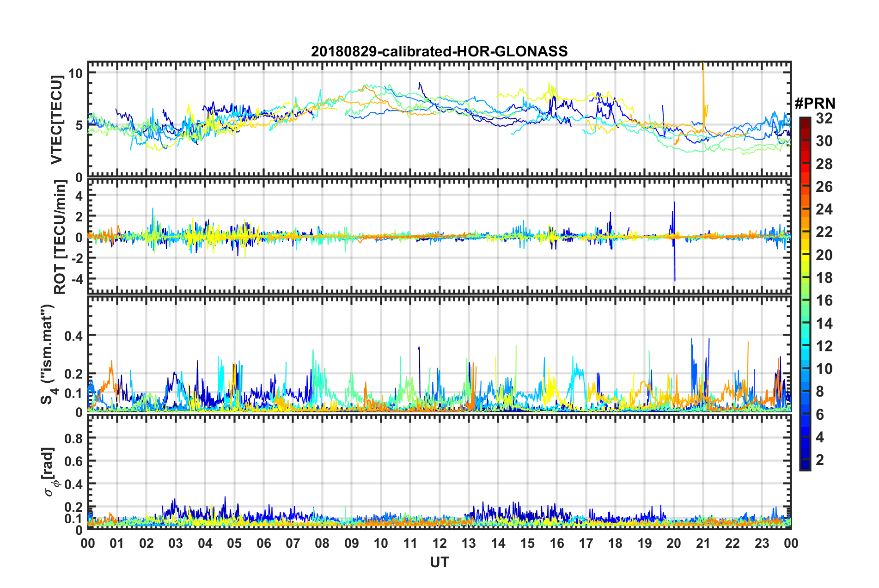Viewport: 879px width, 588px height.
Task: Click the colorbar near PRN 32 dark red
Action: (x=805, y=120)
